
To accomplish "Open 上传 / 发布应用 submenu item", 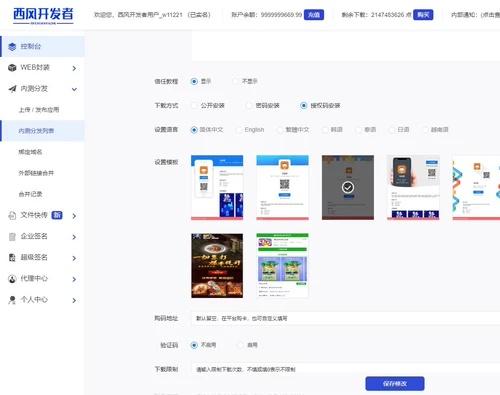I will point(39,110).
